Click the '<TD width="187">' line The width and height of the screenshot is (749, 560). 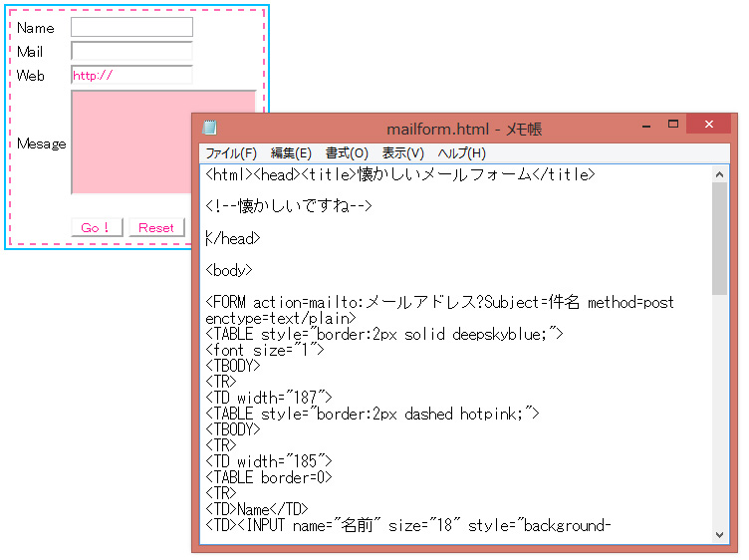[269, 398]
